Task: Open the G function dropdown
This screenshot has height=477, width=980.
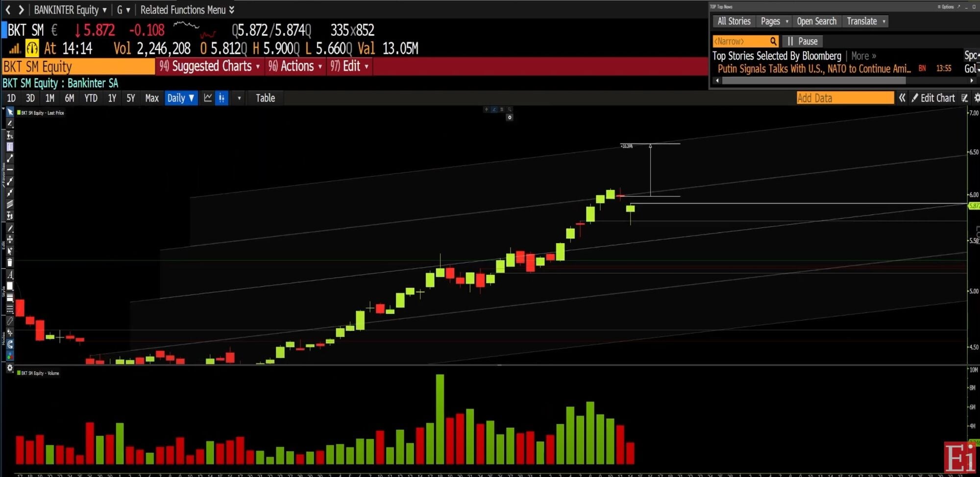Action: 123,10
